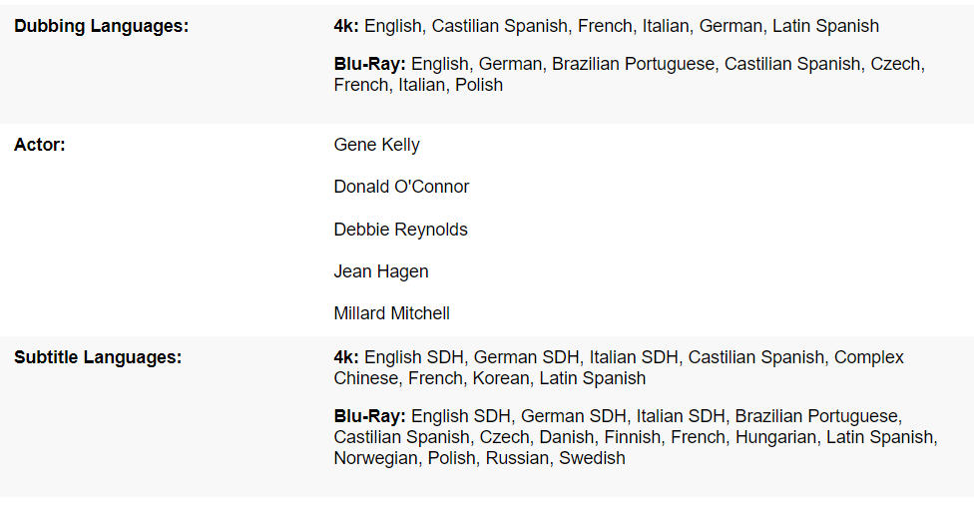
Task: Select Jean Hagen in the actor list
Action: point(381,271)
